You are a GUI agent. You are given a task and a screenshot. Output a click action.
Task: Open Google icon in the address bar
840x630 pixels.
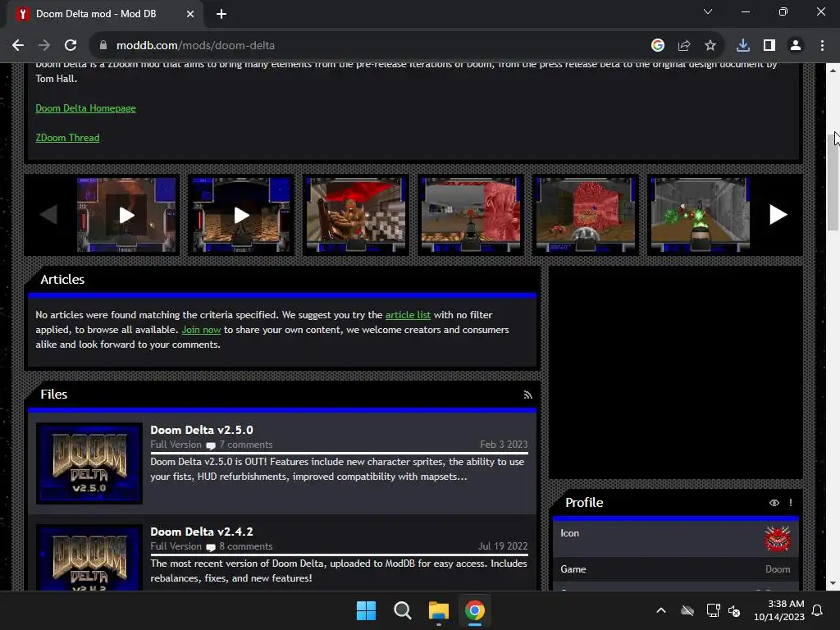point(658,46)
